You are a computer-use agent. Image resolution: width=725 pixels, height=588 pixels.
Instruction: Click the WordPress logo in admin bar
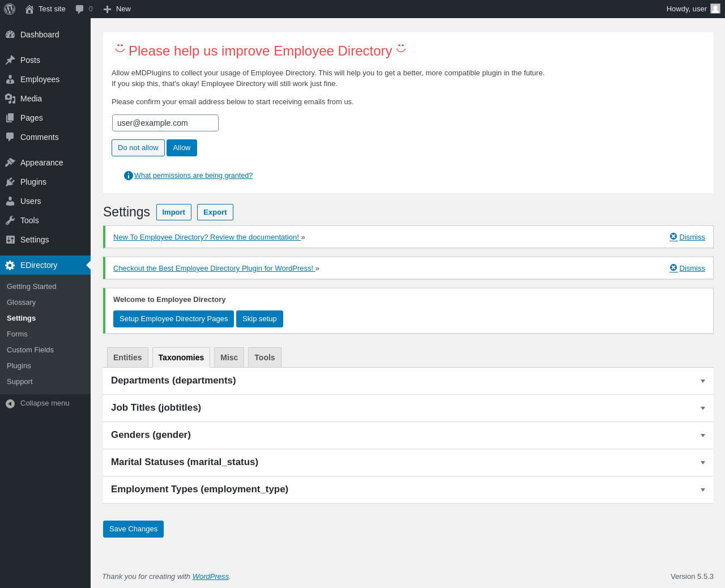10,9
